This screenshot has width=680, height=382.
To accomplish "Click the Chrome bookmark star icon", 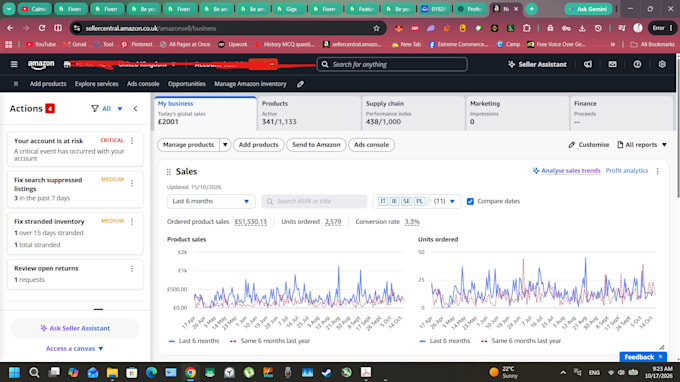I will point(376,28).
